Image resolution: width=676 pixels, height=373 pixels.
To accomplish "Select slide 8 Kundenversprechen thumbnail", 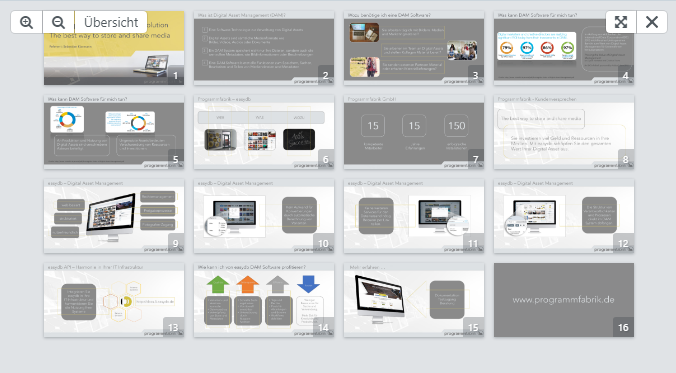I will pyautogui.click(x=564, y=132).
